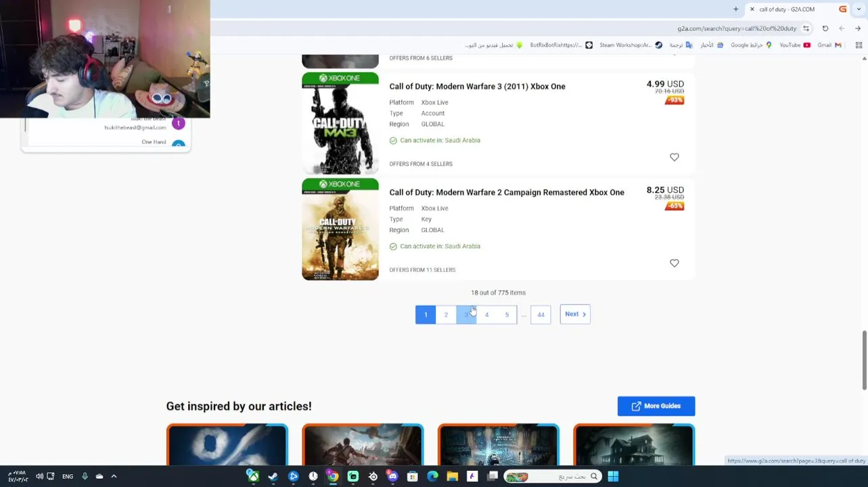
Task: Open the Gmail bookmark
Action: coord(829,45)
